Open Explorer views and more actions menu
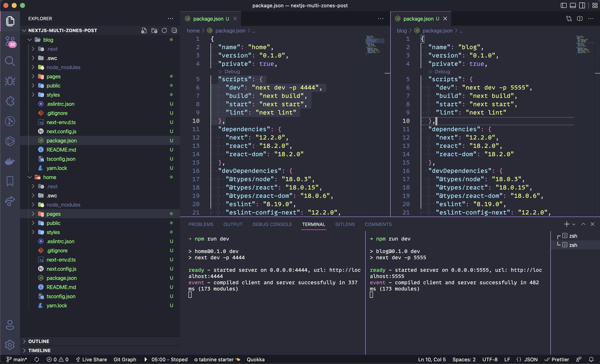 171,19
